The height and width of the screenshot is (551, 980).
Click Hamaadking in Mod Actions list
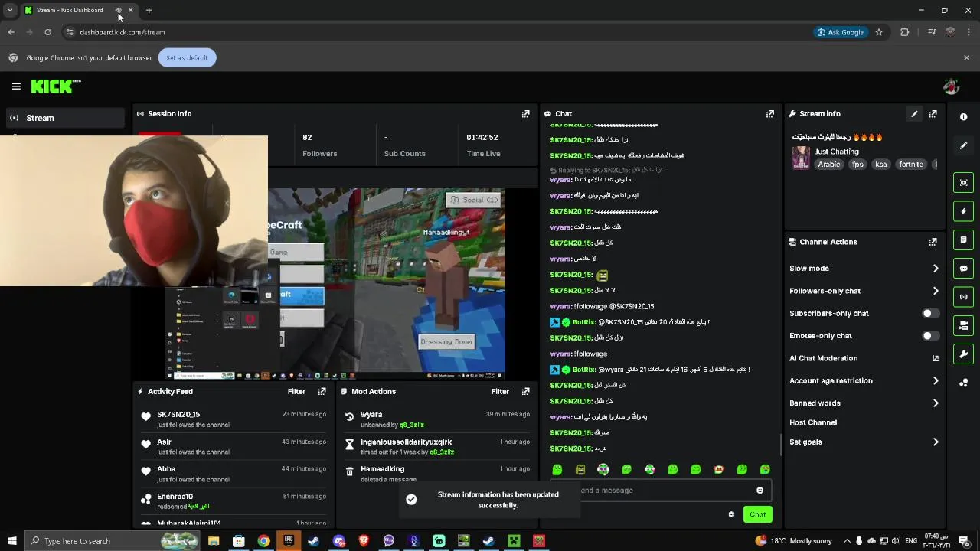[382, 469]
